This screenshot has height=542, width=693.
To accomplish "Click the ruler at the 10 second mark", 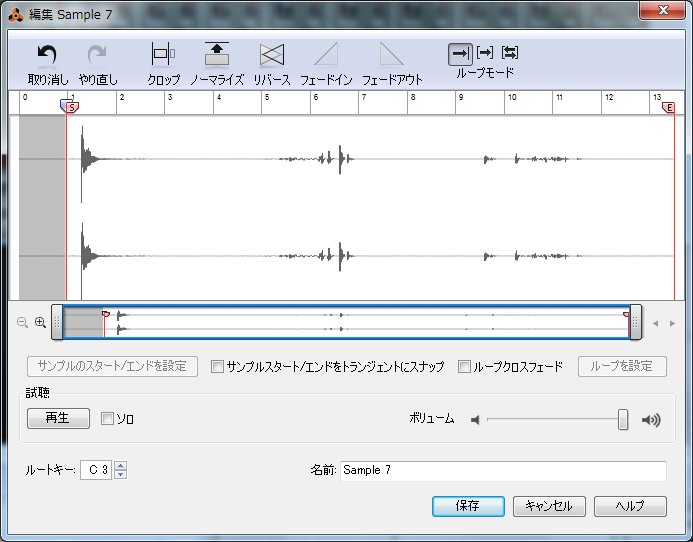I will tap(512, 97).
